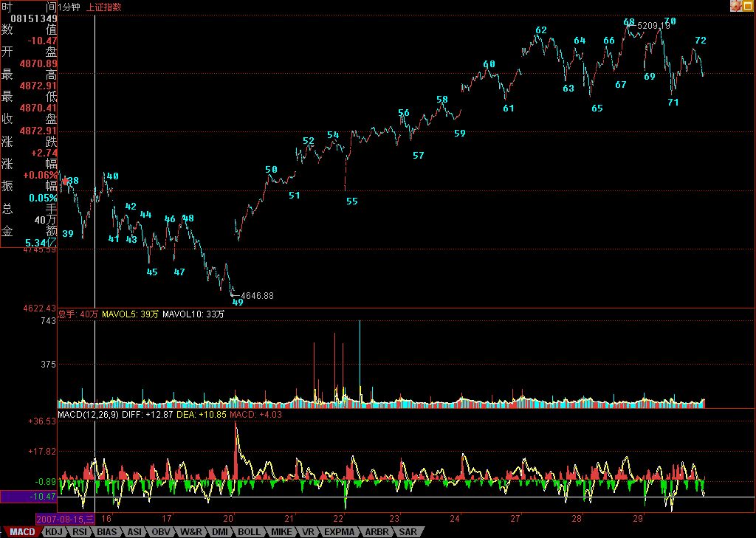Click the square maximize icon at top-right
This screenshot has width=756, height=538.
(x=748, y=6)
